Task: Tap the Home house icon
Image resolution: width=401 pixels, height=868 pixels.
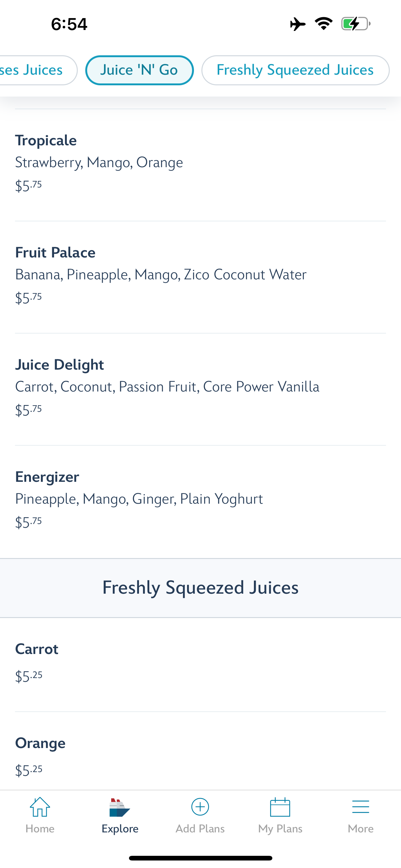Action: [x=40, y=807]
